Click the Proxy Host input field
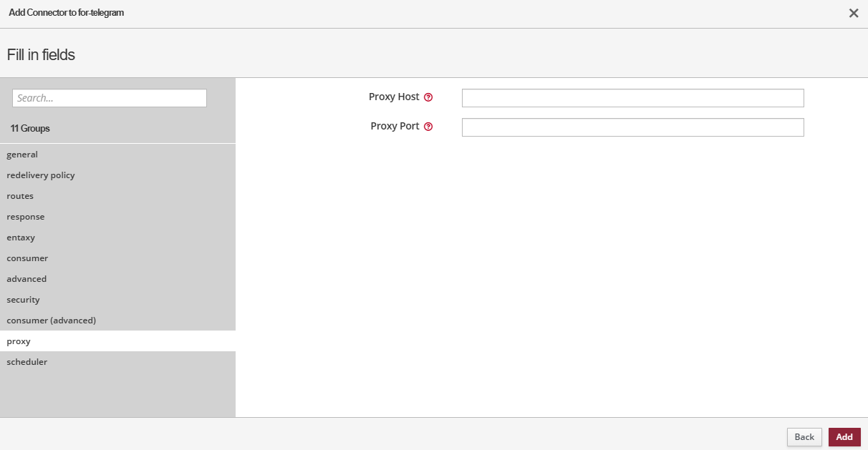Screen dimensions: 868x450 [x=632, y=98]
